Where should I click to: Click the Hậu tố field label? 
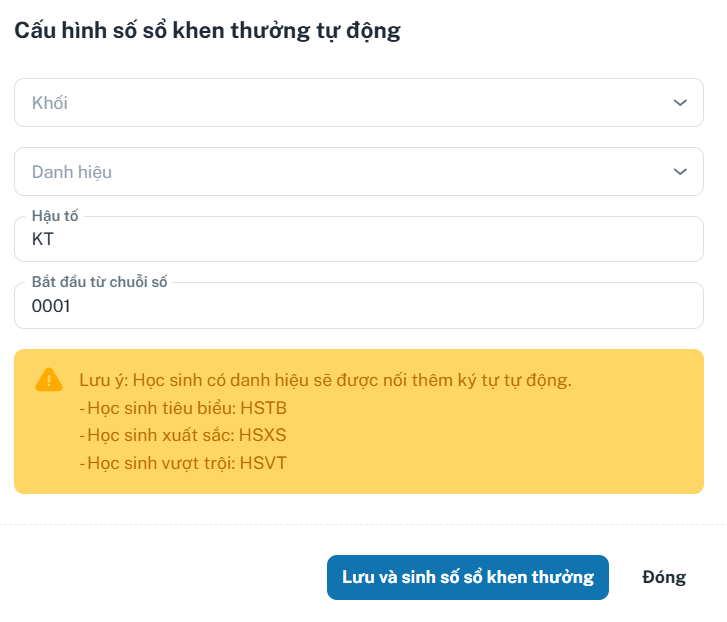[x=55, y=216]
